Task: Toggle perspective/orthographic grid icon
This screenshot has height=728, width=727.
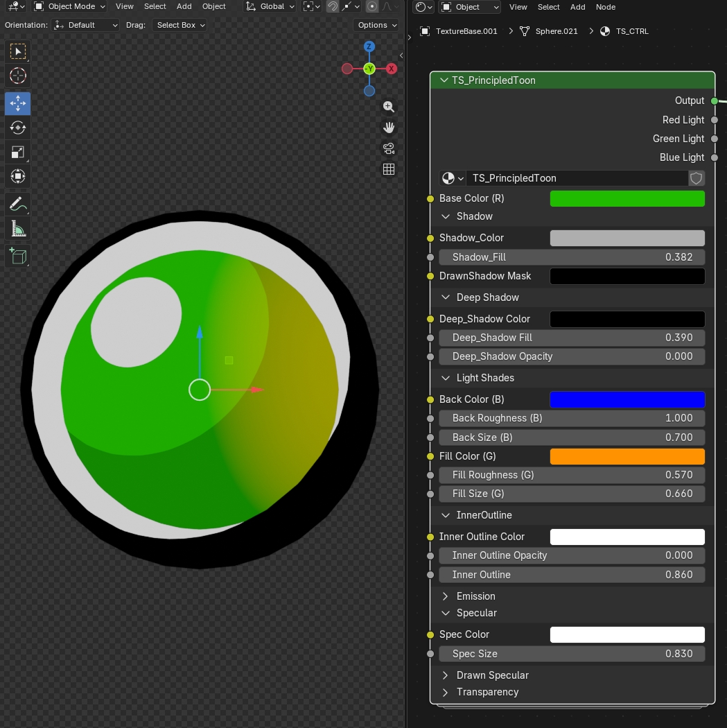Action: 389,169
